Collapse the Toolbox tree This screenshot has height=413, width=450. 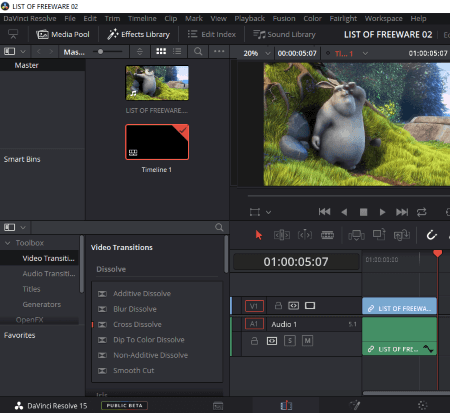point(8,243)
